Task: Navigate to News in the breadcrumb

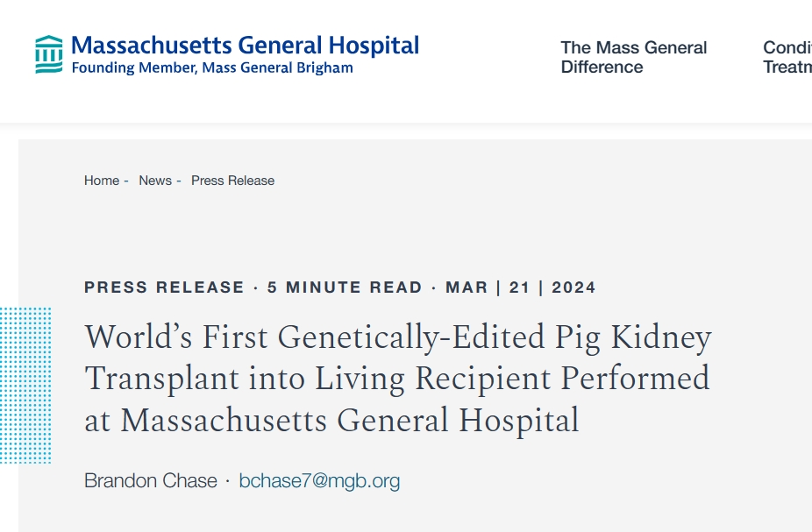Action: click(155, 181)
